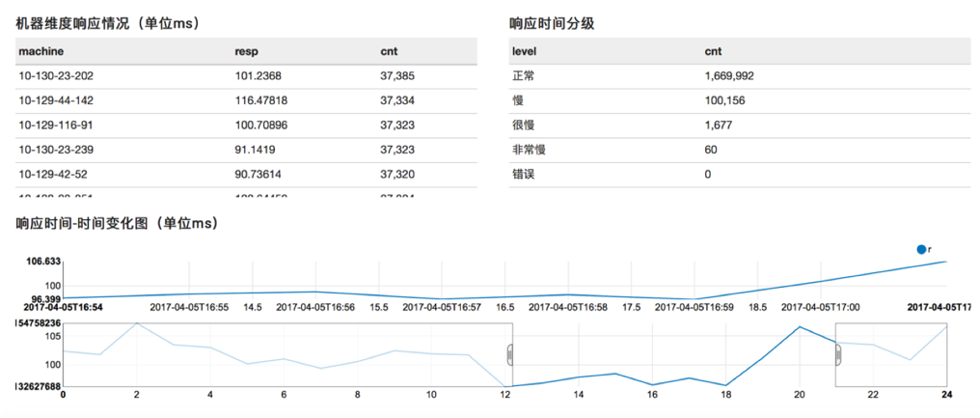The width and height of the screenshot is (980, 418).
Task: Grab the right range-selector handle
Action: pyautogui.click(x=838, y=355)
